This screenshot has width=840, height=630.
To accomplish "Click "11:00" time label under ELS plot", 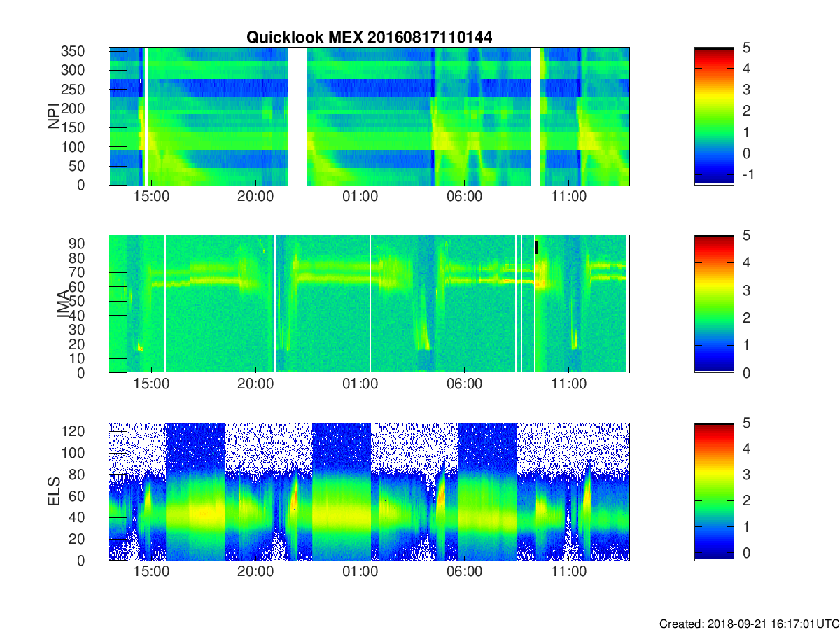I will 569,572.
